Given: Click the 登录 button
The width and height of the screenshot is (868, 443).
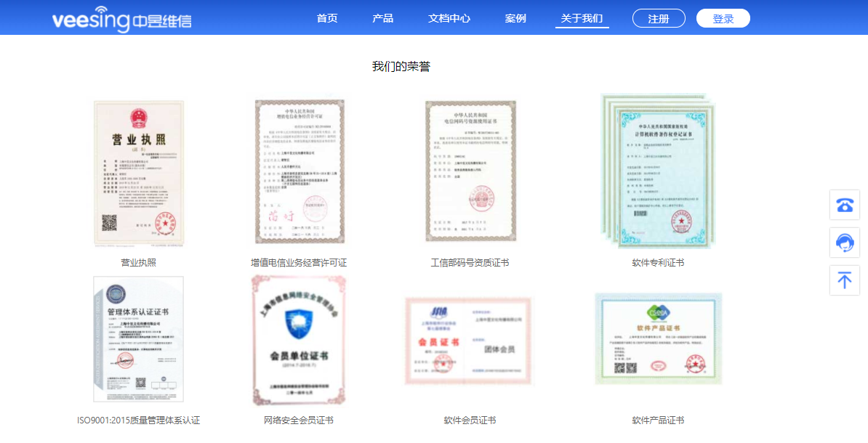Looking at the screenshot, I should [723, 18].
